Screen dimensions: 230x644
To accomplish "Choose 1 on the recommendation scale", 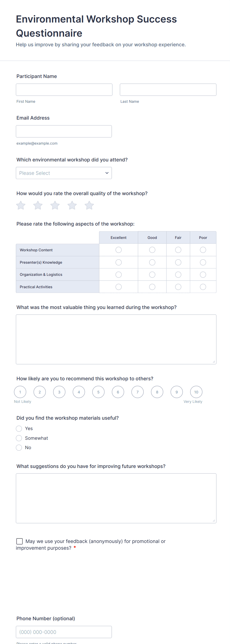I will click(20, 392).
